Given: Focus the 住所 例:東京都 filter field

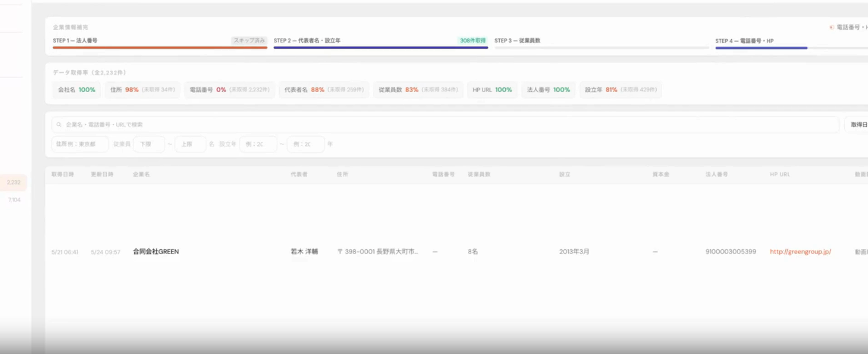Looking at the screenshot, I should 80,144.
